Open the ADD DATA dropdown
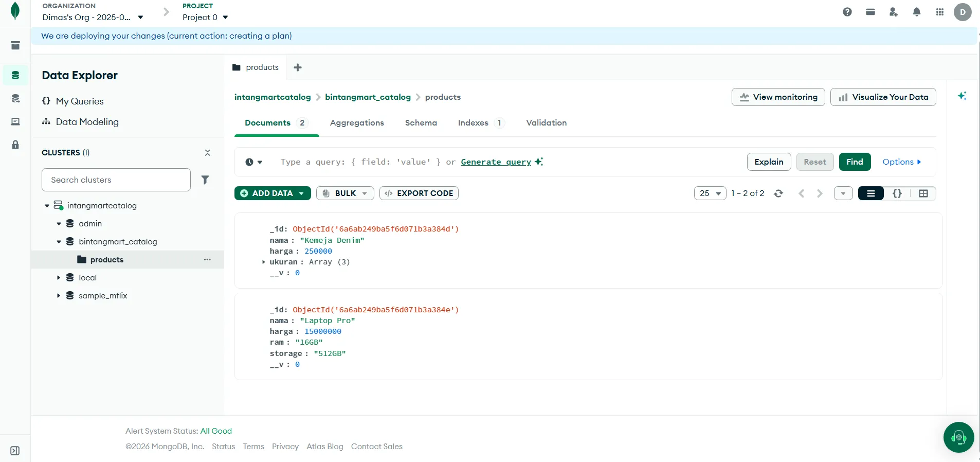The width and height of the screenshot is (980, 462). pyautogui.click(x=273, y=193)
